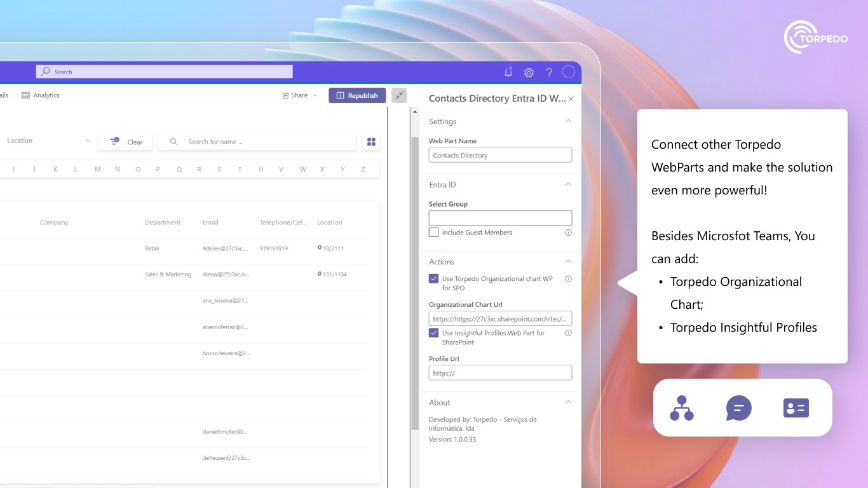Toggle Include Guest Members checkbox
The width and height of the screenshot is (868, 488).
point(433,233)
